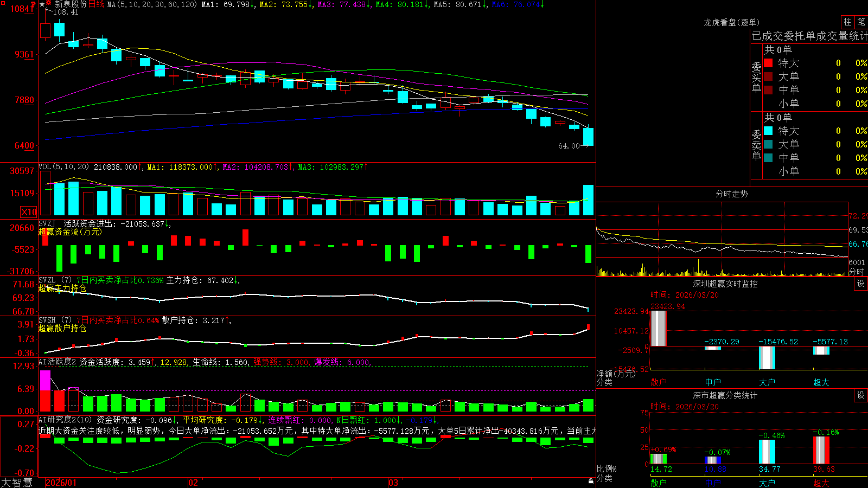
Task: Open 设 settings for 深市超赢分类统计
Action: point(861,395)
